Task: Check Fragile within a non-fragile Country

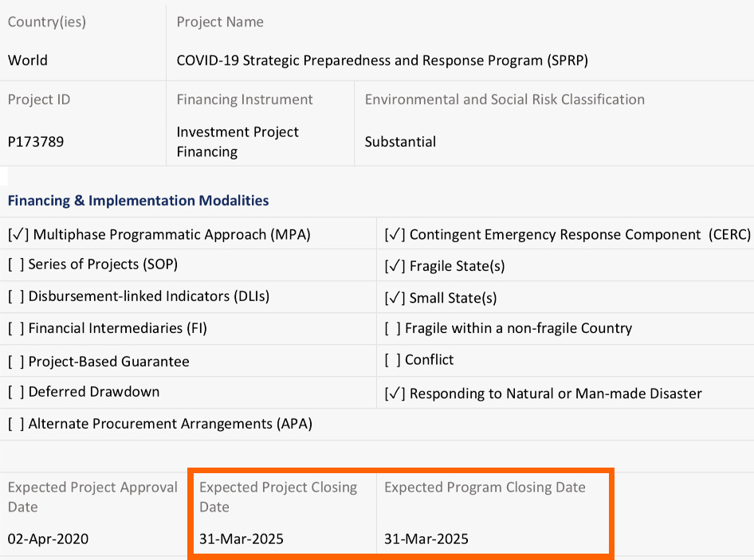Action: pos(393,328)
